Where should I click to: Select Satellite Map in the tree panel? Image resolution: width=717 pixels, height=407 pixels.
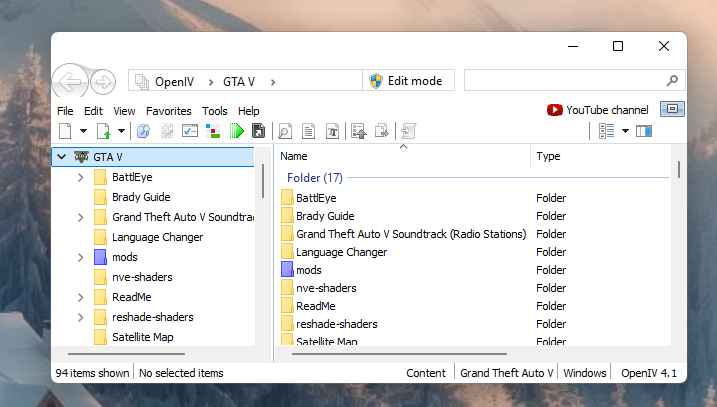coord(143,337)
